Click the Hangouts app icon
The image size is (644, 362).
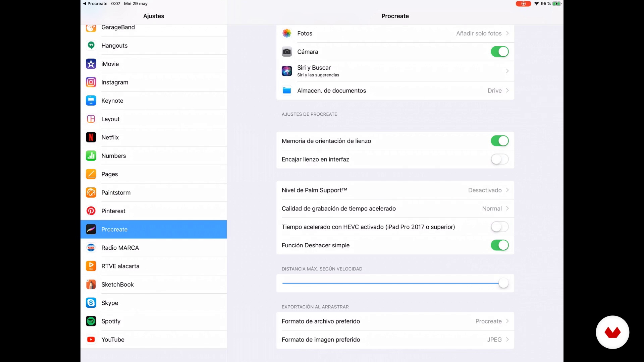click(91, 45)
